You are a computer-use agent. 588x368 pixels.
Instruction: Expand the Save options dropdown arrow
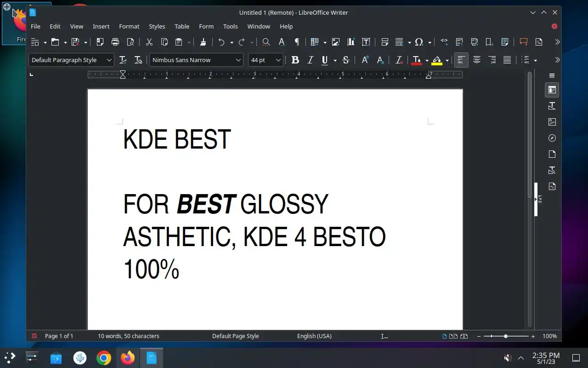tap(85, 42)
